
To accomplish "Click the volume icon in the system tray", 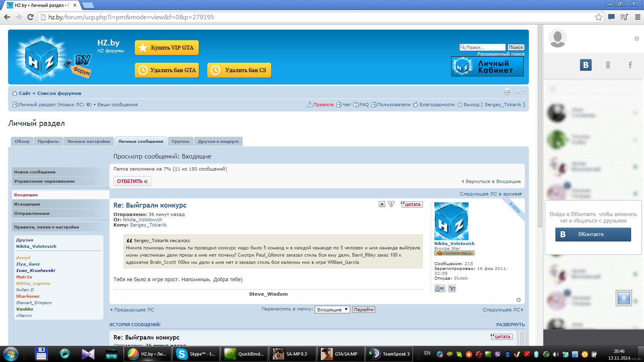I will pos(556,354).
